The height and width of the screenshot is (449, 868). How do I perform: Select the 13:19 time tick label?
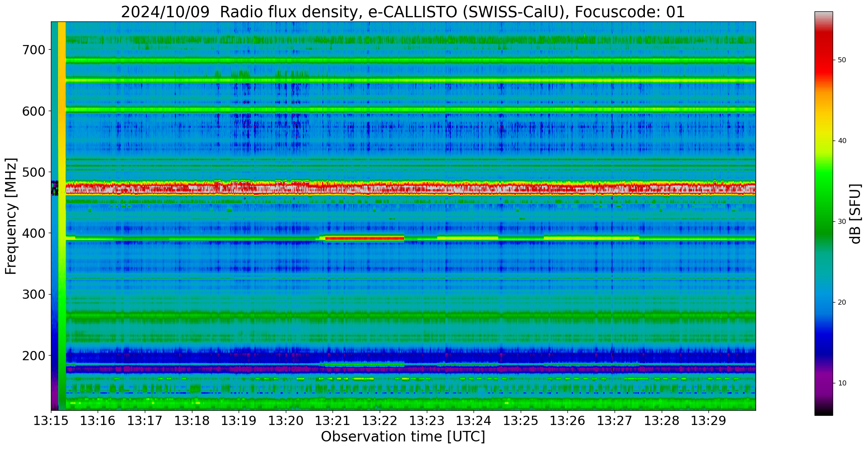239,420
